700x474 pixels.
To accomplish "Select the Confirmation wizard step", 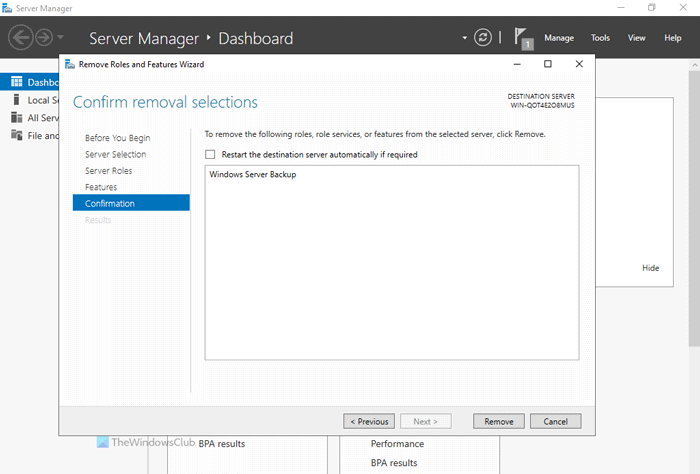I will click(x=131, y=203).
